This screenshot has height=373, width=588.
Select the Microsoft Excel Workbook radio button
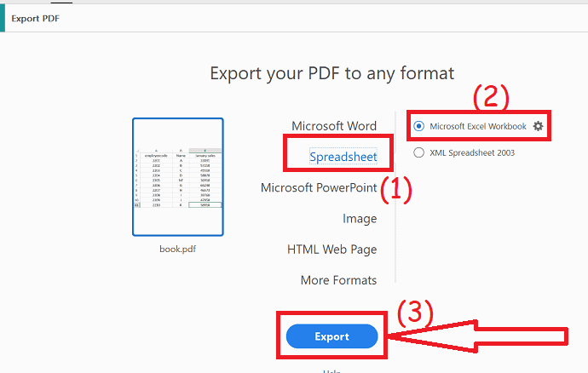click(419, 126)
